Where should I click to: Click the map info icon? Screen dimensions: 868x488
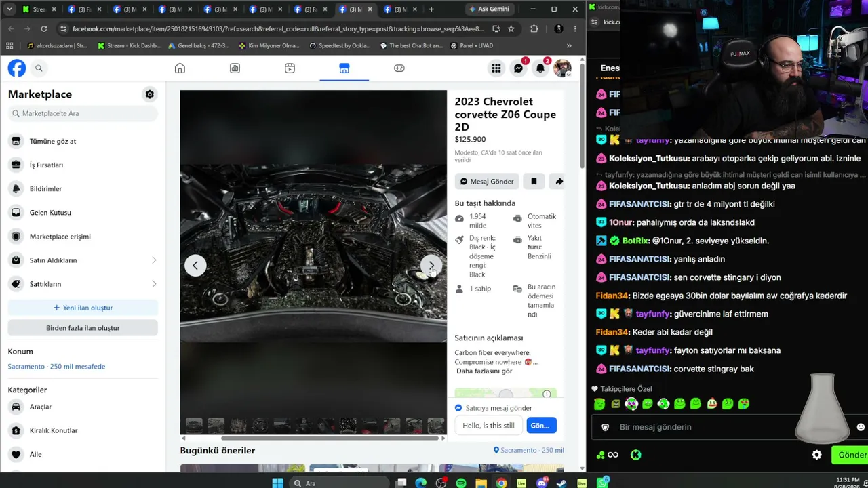pos(547,394)
